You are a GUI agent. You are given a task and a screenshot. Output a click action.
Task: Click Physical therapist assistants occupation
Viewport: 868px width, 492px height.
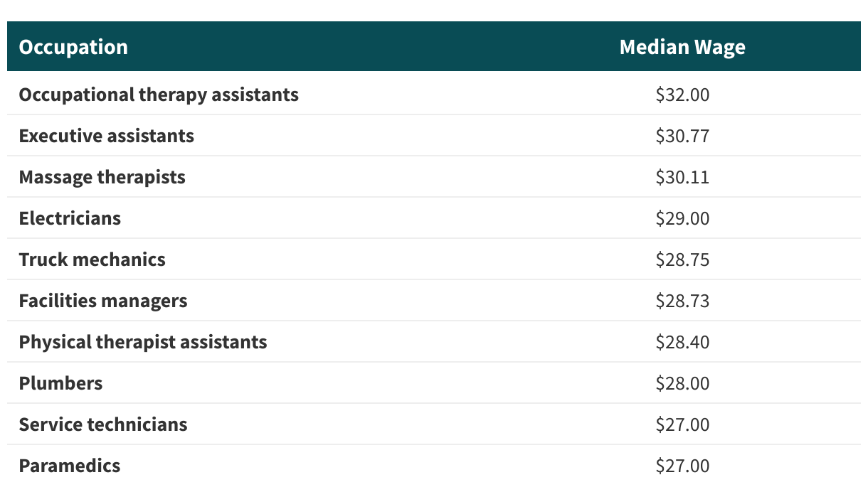[x=143, y=342]
